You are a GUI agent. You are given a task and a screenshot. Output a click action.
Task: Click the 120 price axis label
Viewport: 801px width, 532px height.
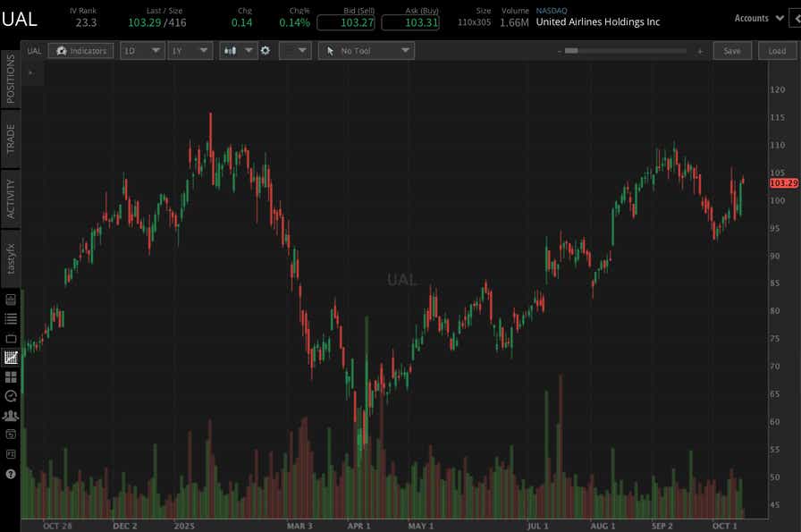(778, 90)
